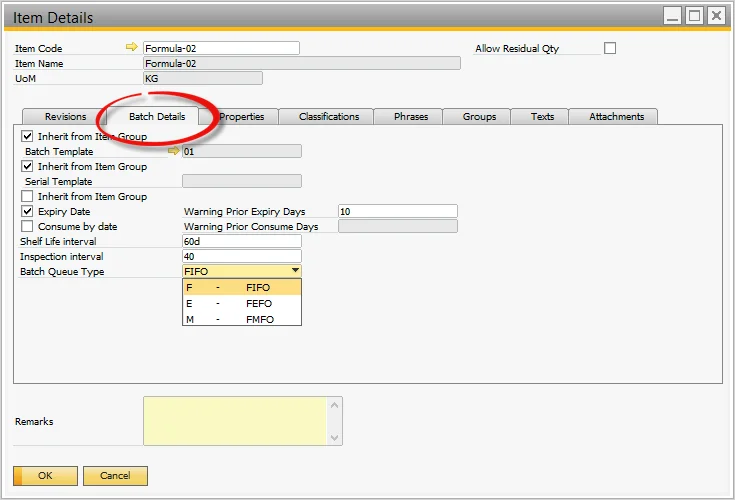The height and width of the screenshot is (500, 735).
Task: Edit the Item Code field
Action: pos(221,48)
